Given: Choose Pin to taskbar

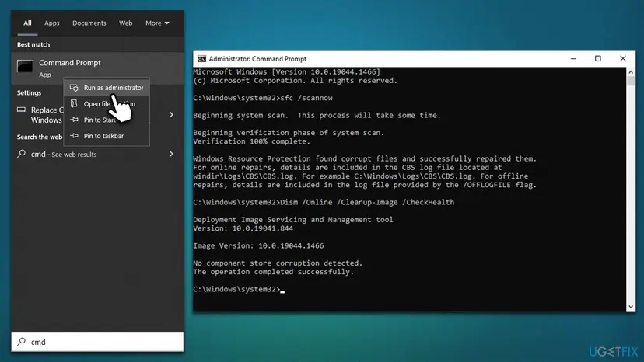Looking at the screenshot, I should pyautogui.click(x=107, y=136).
